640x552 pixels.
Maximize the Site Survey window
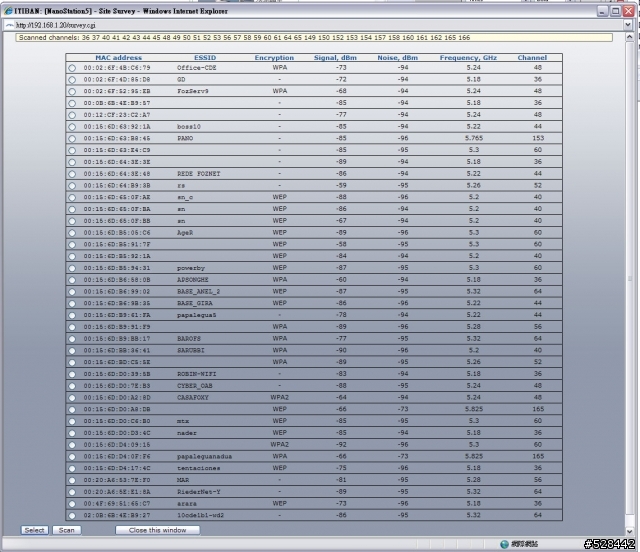click(616, 11)
